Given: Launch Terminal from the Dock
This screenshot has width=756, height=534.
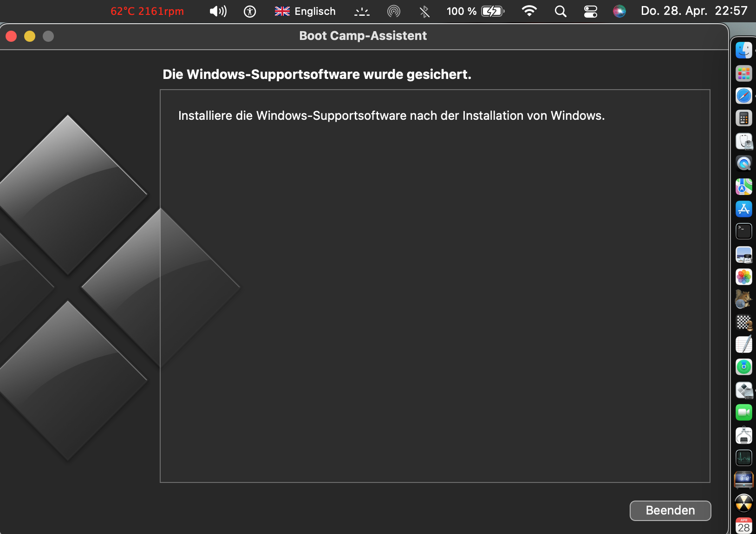Looking at the screenshot, I should 744,231.
